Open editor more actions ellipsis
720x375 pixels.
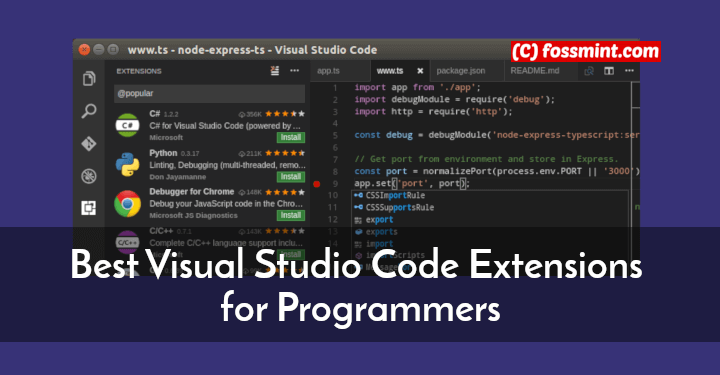click(630, 71)
